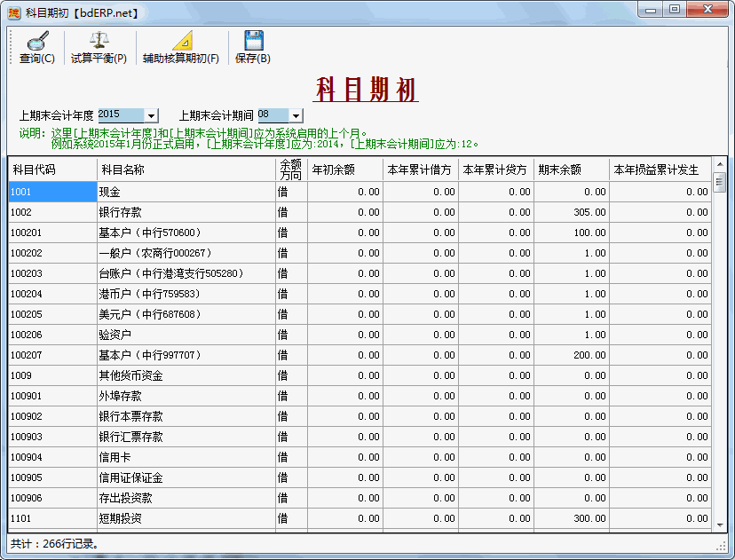The width and height of the screenshot is (735, 560).
Task: Click the 年初余额 column header
Action: pyautogui.click(x=343, y=170)
